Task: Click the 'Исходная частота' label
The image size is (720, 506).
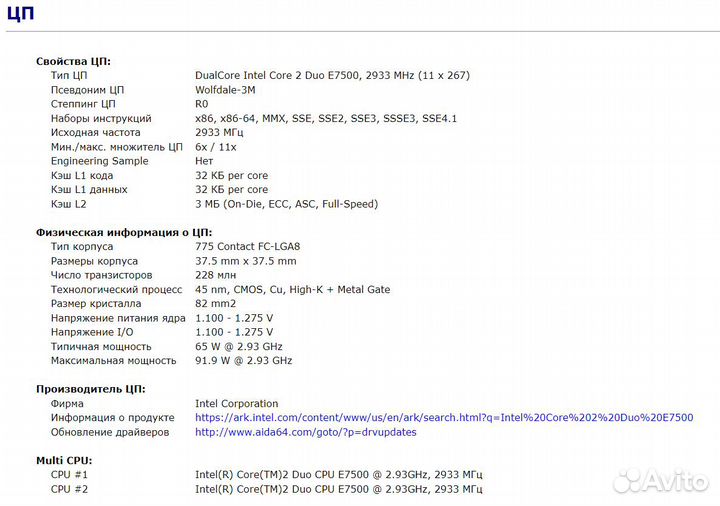Action: pyautogui.click(x=96, y=133)
